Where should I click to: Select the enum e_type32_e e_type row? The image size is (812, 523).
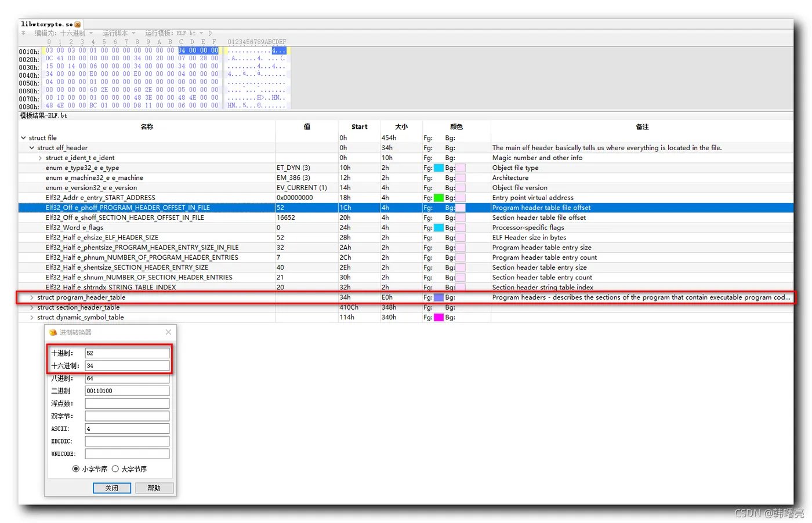pyautogui.click(x=406, y=168)
